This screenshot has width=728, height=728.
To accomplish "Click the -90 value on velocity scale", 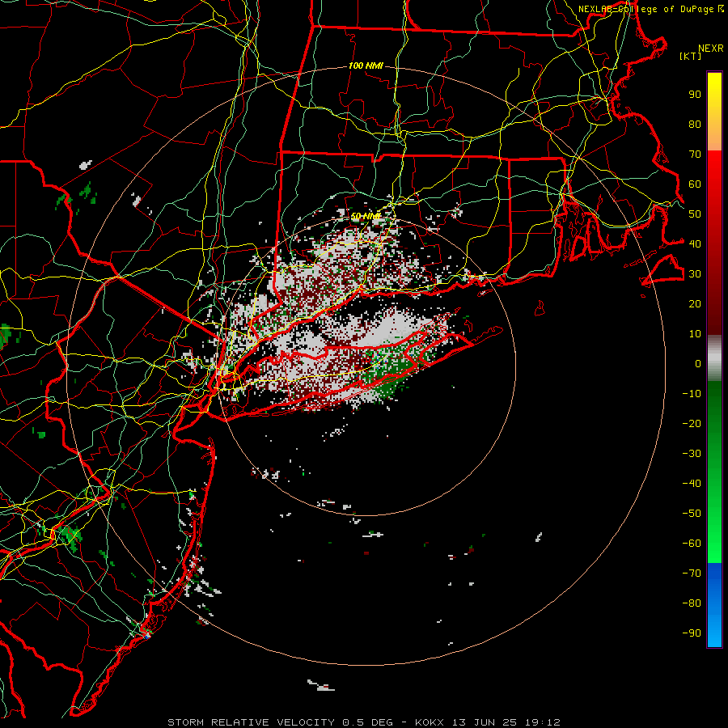I will click(692, 633).
